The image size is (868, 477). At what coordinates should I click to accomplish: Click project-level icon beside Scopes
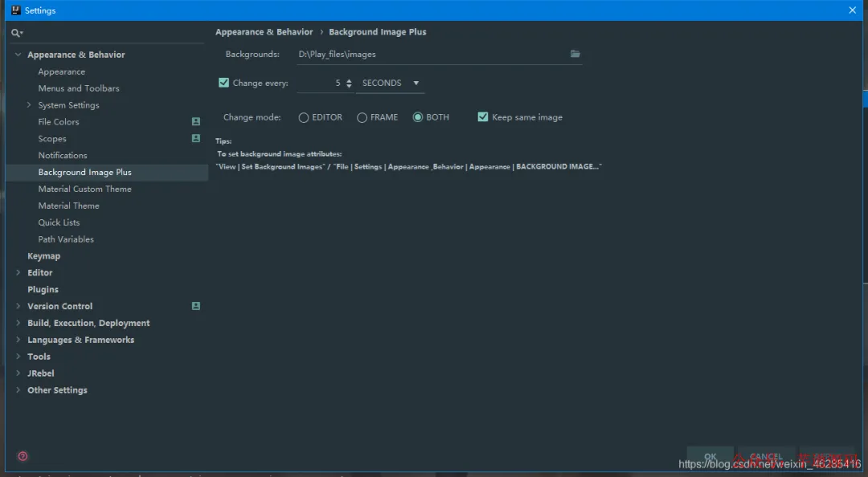tap(196, 138)
